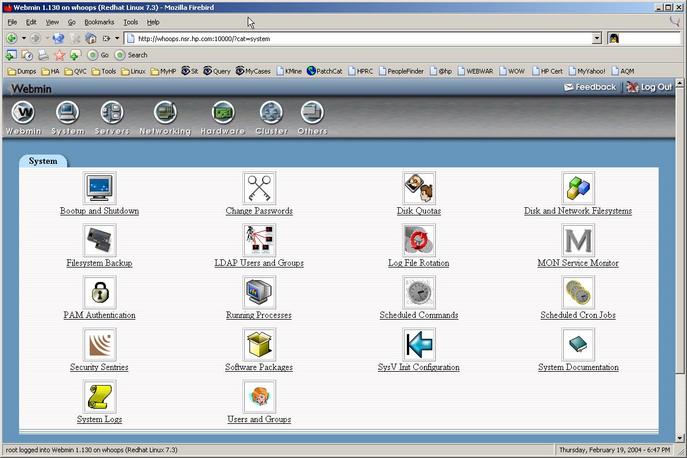Open the Tools menu in menu bar
This screenshot has width=687, height=458.
[130, 21]
